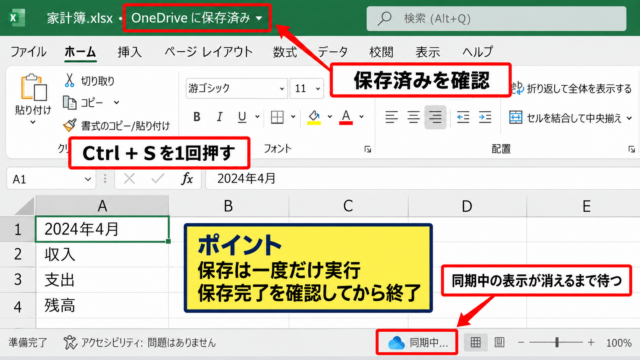
Task: Click アクセシビリティ status in status bar
Action: click(x=140, y=342)
